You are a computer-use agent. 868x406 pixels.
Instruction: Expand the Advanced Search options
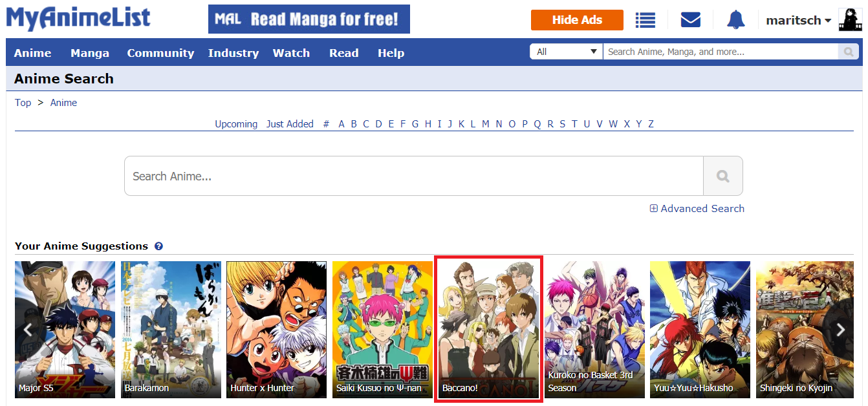[x=697, y=208]
